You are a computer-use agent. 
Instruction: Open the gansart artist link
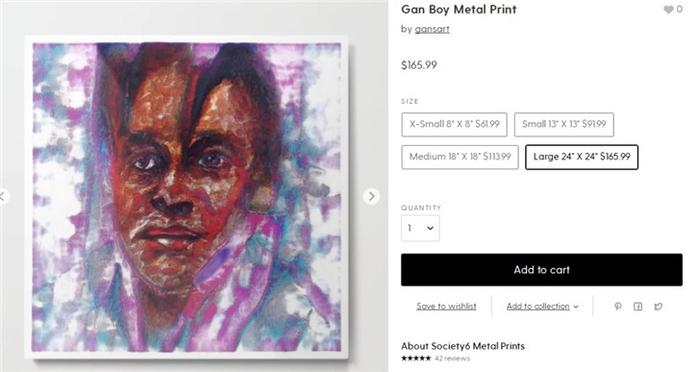432,29
